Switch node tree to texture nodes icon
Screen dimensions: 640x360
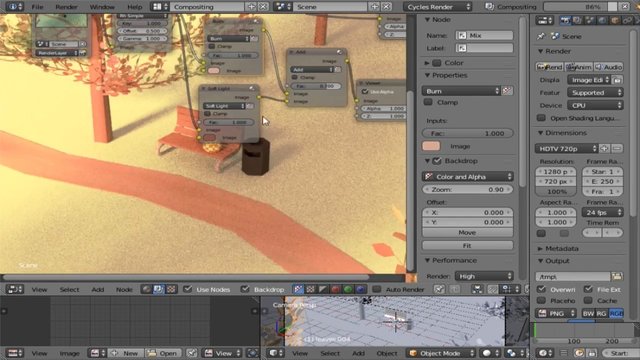[171, 289]
